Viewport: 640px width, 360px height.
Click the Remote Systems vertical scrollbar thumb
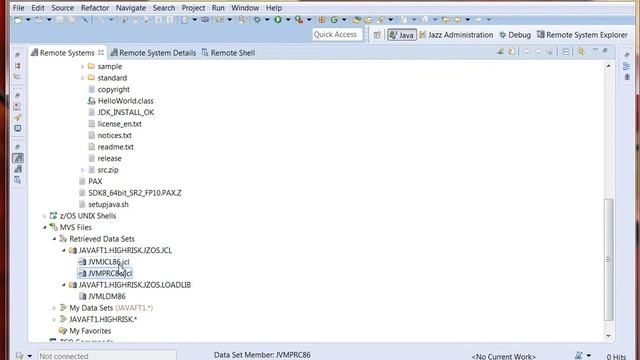[x=609, y=260]
